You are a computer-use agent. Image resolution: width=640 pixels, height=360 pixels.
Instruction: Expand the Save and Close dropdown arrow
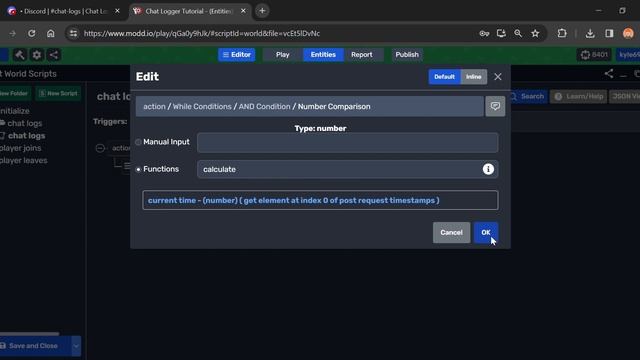tap(76, 346)
